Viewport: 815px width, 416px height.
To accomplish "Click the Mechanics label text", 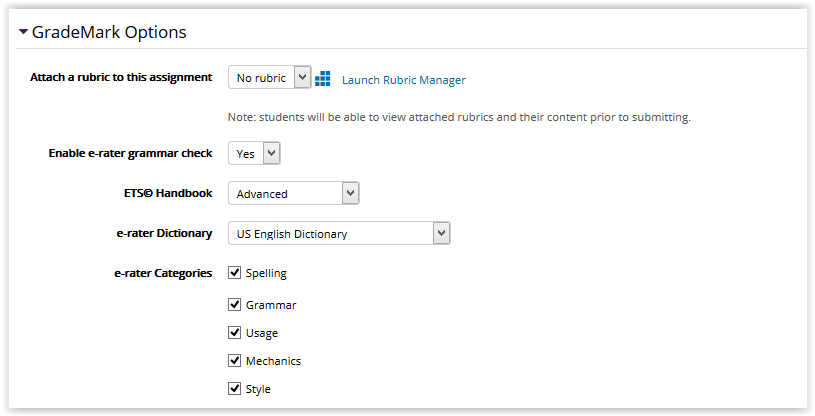I will tap(273, 361).
